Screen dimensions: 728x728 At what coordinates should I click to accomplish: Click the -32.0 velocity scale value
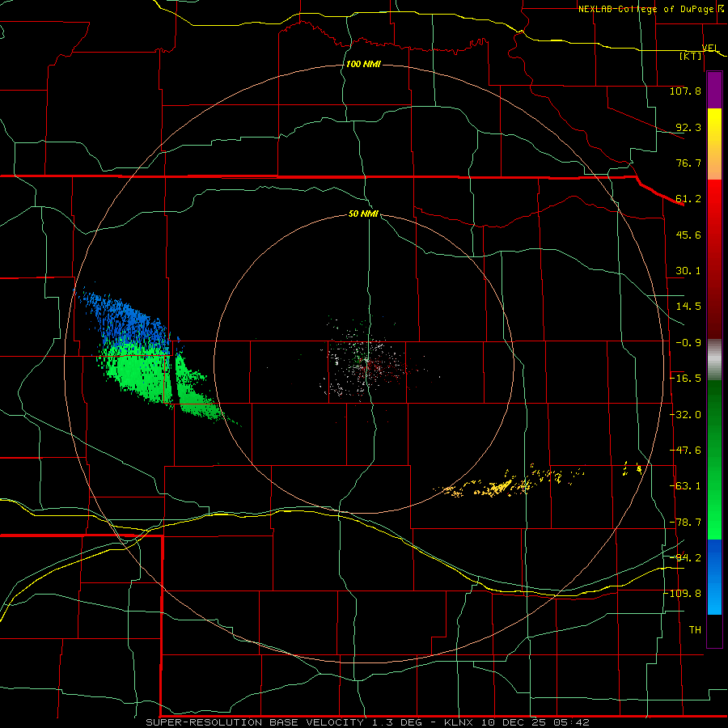(685, 415)
